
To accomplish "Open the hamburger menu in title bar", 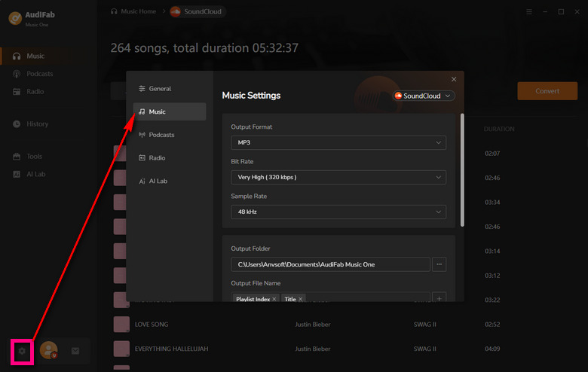I will pos(529,12).
